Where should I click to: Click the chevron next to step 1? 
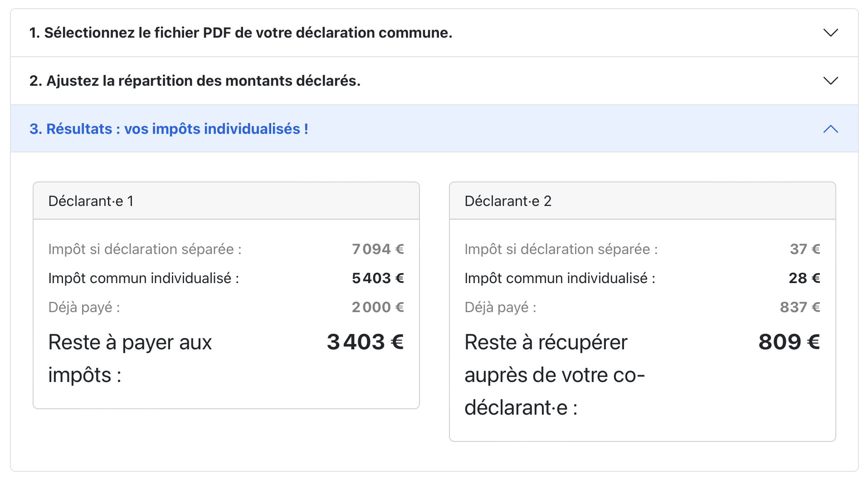click(x=831, y=32)
